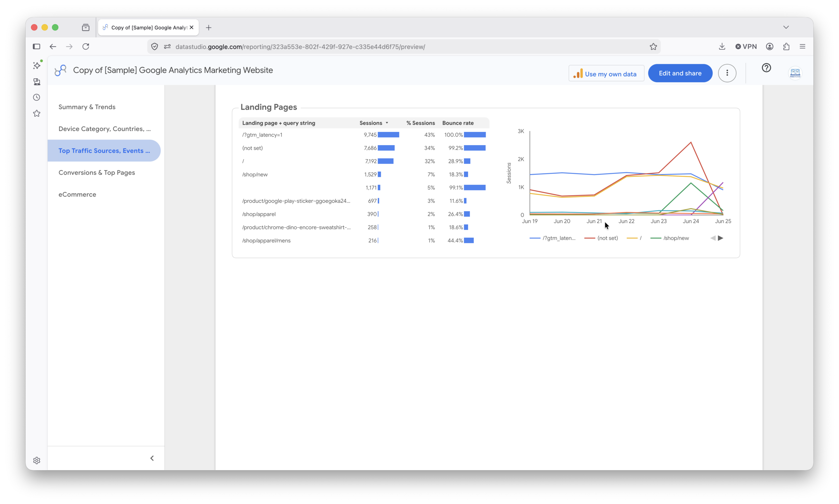Open the browser account profile icon
This screenshot has height=504, width=839.
[769, 47]
